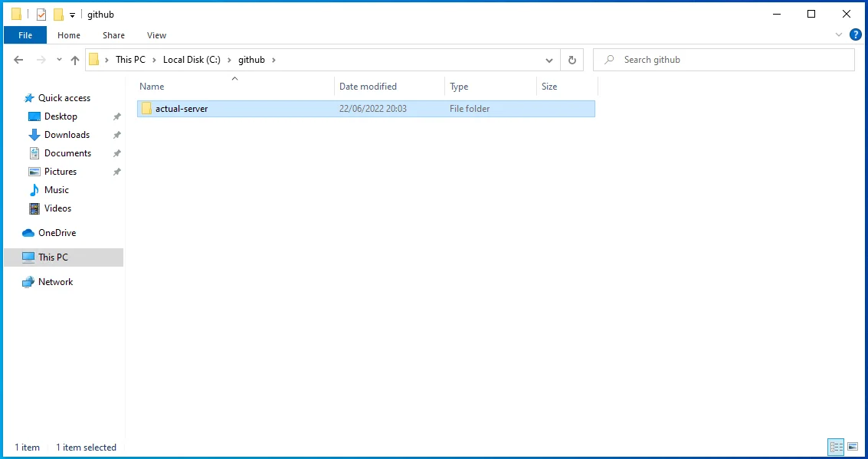
Task: Sort by the Date modified column header
Action: pyautogui.click(x=368, y=87)
